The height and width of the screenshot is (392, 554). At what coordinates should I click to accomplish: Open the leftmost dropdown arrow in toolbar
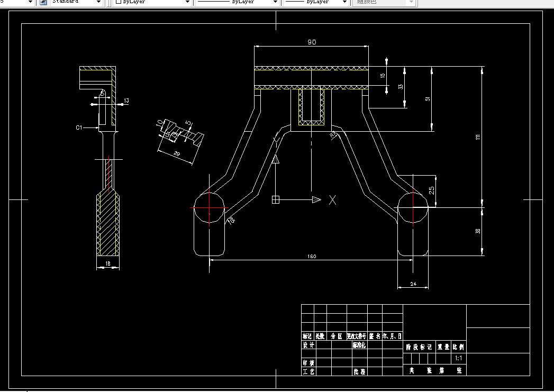tap(30, 2)
